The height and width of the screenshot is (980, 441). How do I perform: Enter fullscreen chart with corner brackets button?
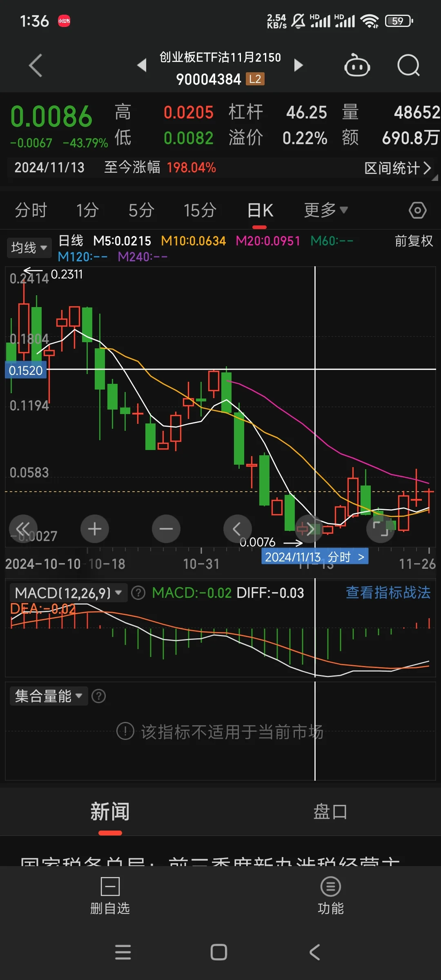point(381,529)
